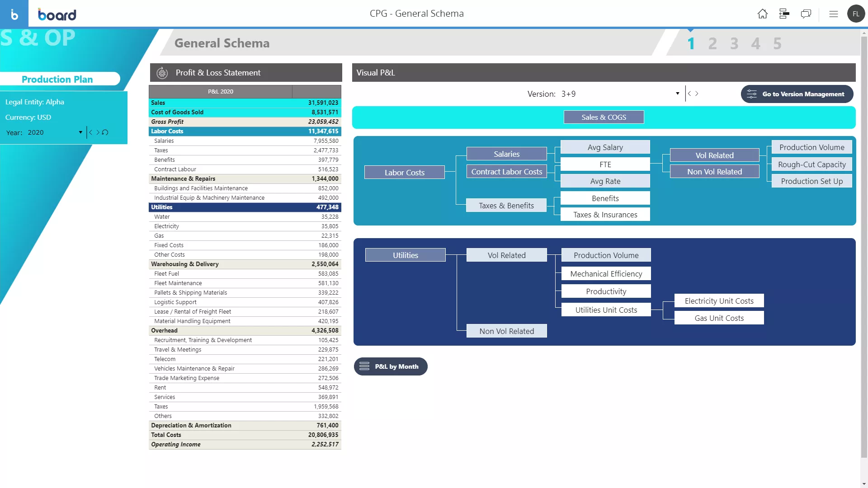Switch to page tab 5
The image size is (868, 488).
(777, 44)
